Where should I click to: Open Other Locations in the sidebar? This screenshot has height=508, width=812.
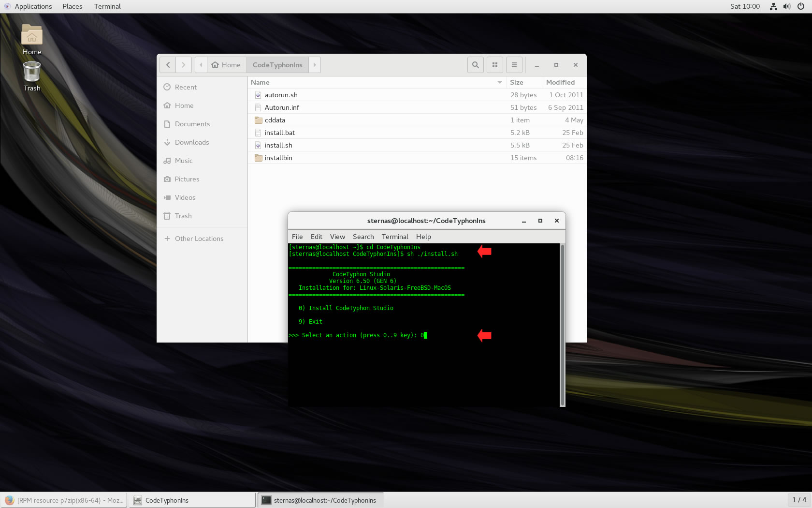point(202,239)
